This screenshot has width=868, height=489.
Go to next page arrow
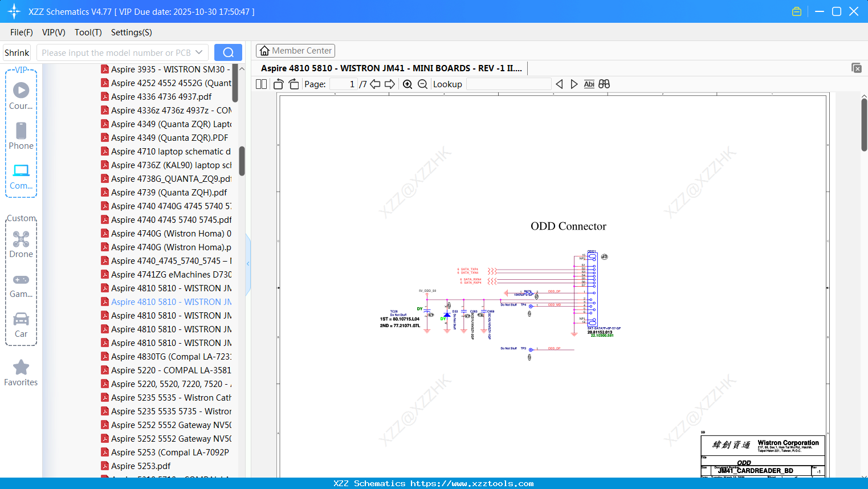point(390,84)
